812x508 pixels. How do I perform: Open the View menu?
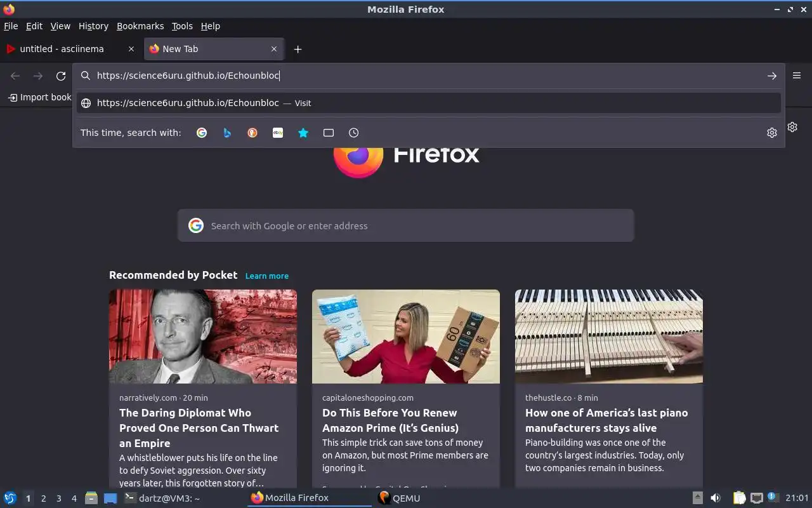point(60,26)
